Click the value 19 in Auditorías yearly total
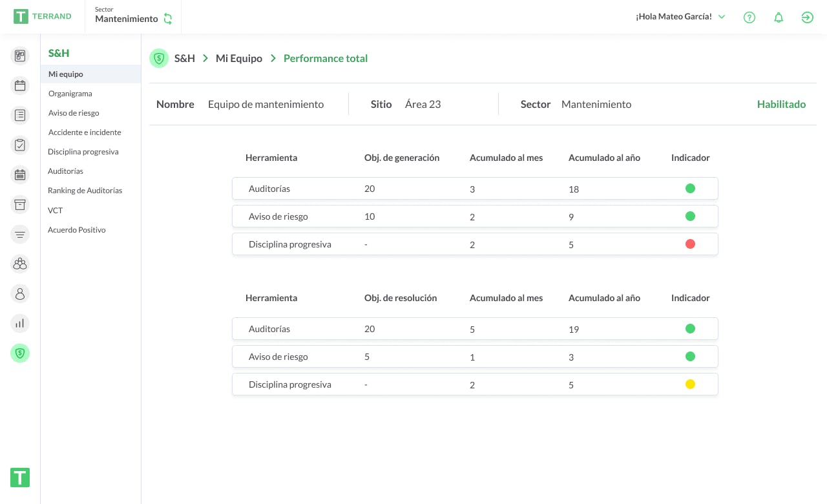Image resolution: width=827 pixels, height=504 pixels. point(574,330)
